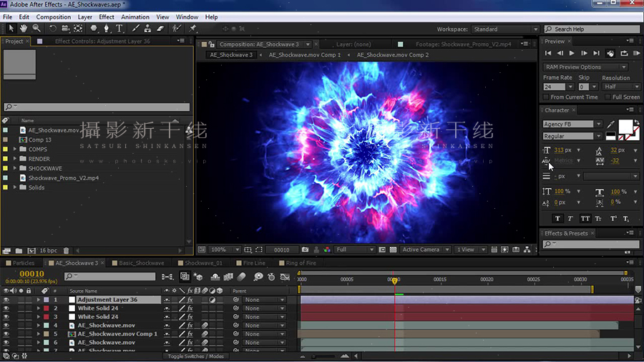Open RAM Preview Options dropdown

pyautogui.click(x=585, y=67)
